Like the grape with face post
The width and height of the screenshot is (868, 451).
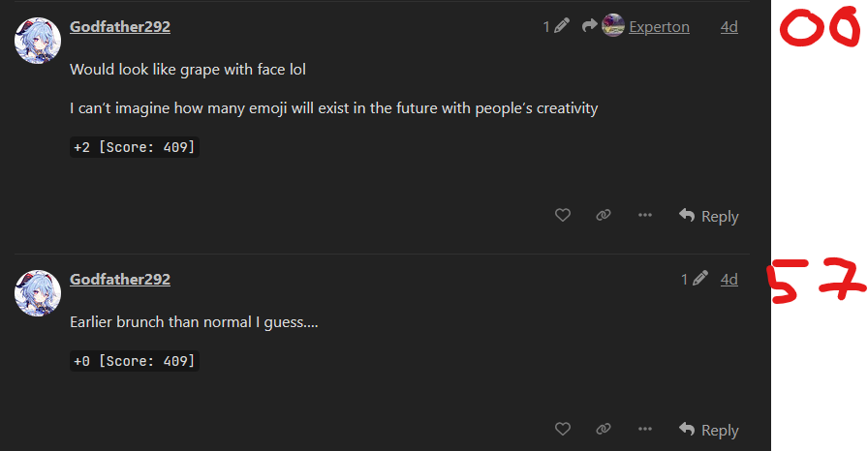point(563,216)
